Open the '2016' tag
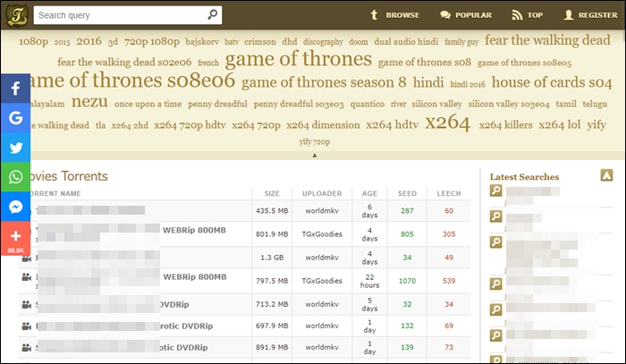626x364 pixels. pyautogui.click(x=89, y=41)
